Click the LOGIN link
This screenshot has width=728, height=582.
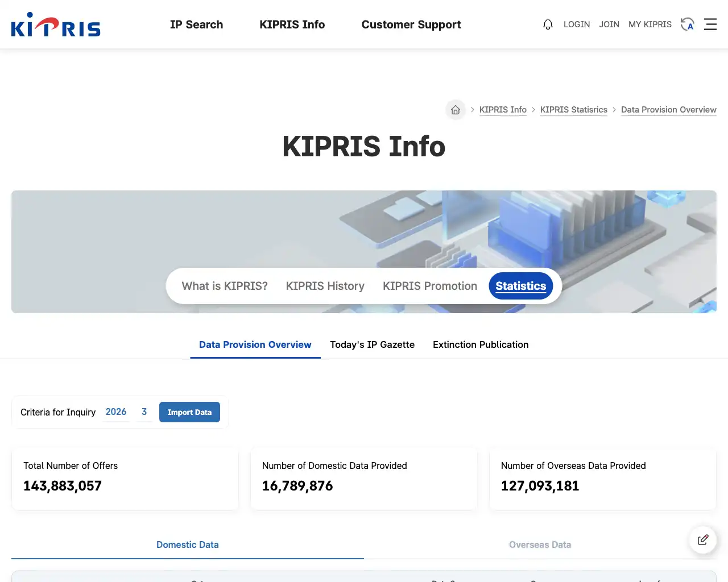[577, 24]
